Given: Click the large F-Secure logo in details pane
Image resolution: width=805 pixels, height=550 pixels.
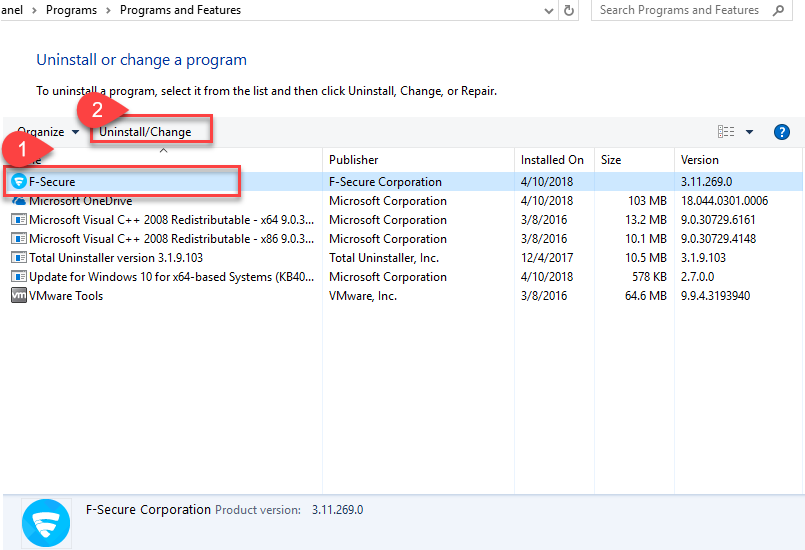Looking at the screenshot, I should (x=46, y=523).
